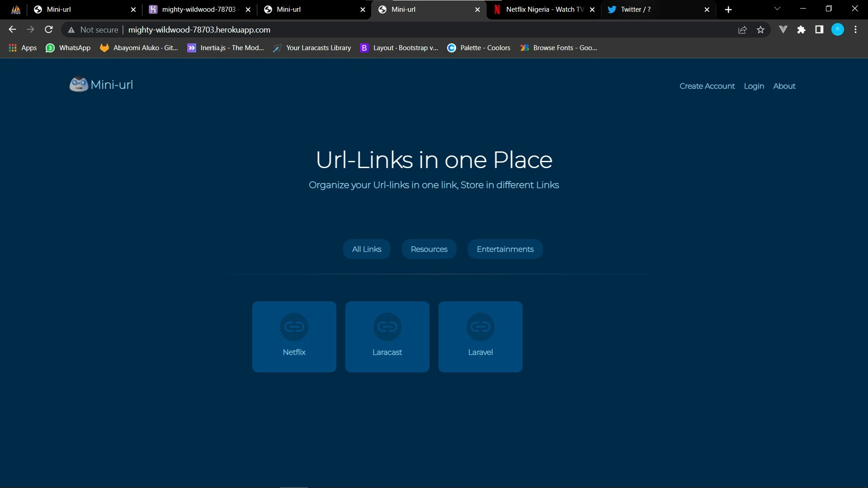This screenshot has height=488, width=868.
Task: Open the WhatsApp bookmark
Action: tap(68, 48)
